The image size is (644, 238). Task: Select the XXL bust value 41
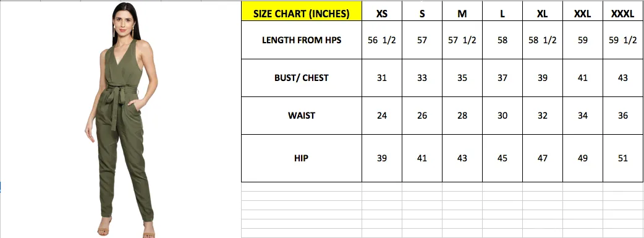click(583, 78)
